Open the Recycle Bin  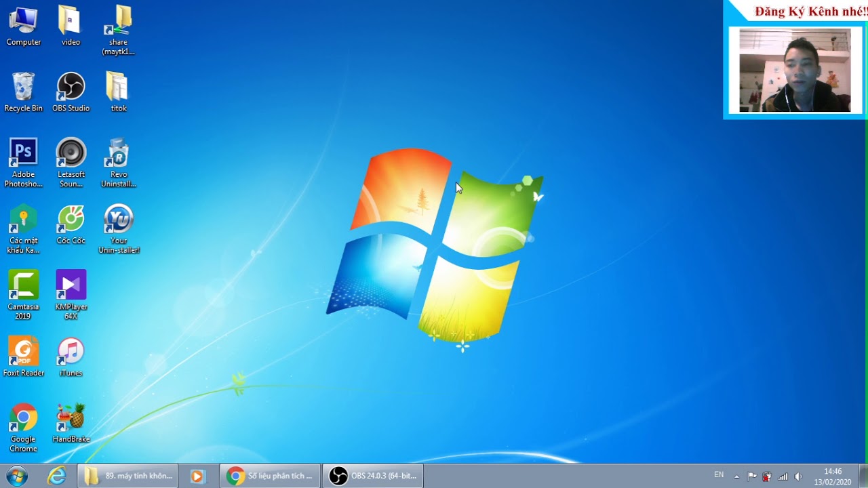(23, 92)
